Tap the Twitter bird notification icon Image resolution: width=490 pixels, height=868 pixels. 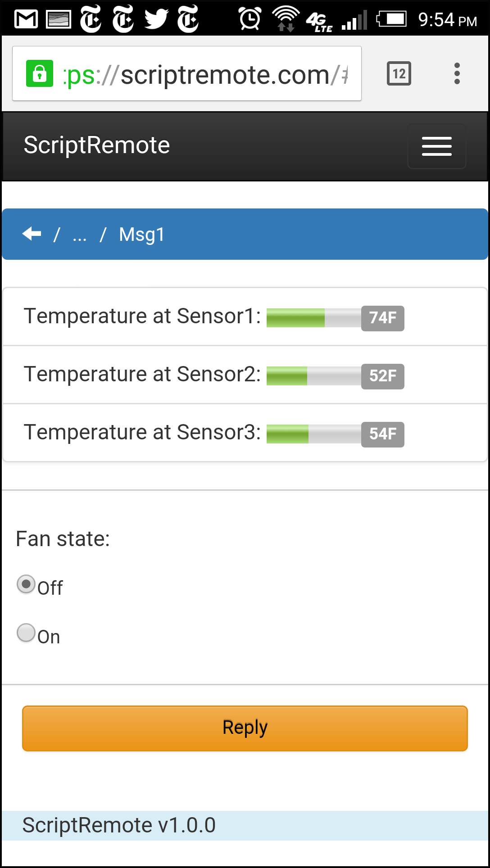coord(156,19)
